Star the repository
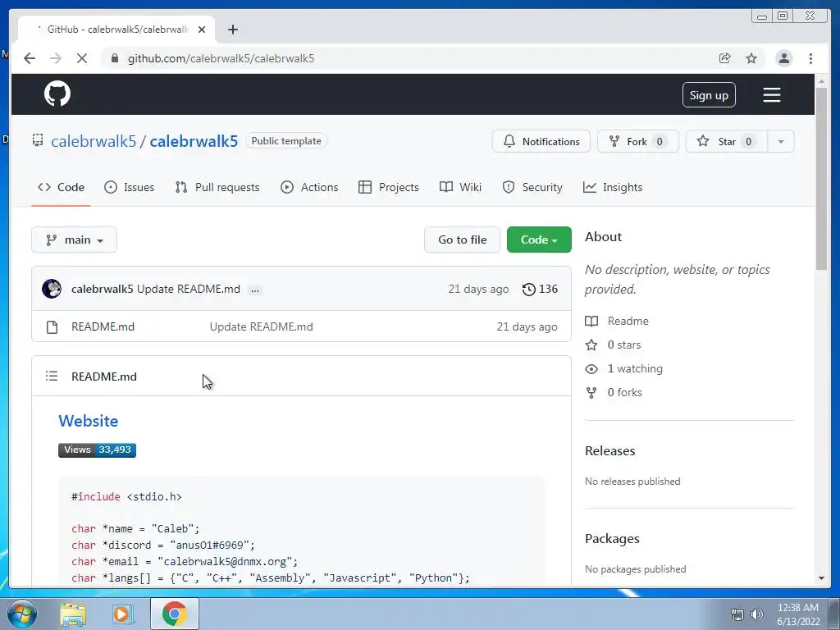Image resolution: width=840 pixels, height=630 pixels. [x=727, y=141]
